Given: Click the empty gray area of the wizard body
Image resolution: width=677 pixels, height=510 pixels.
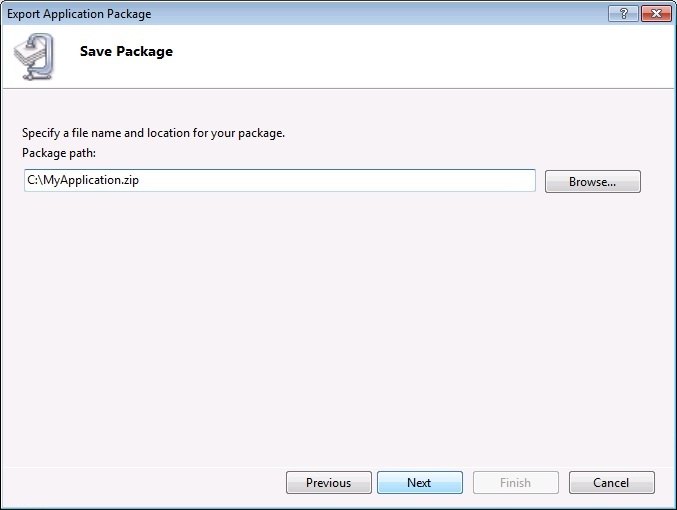Looking at the screenshot, I should [x=338, y=320].
